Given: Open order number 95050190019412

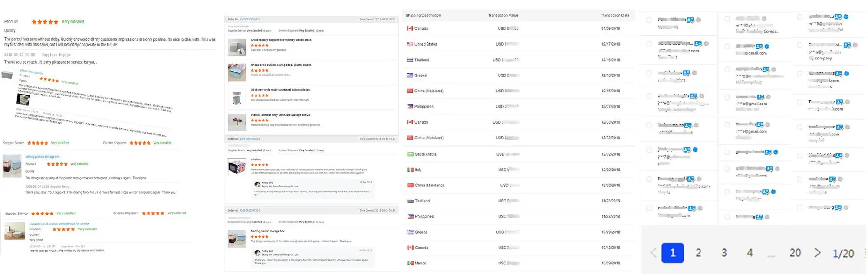Looking at the screenshot, I should (x=250, y=20).
